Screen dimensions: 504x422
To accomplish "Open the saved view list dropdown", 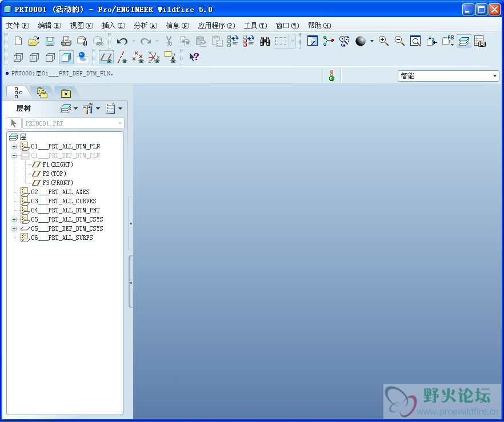I will click(x=448, y=41).
